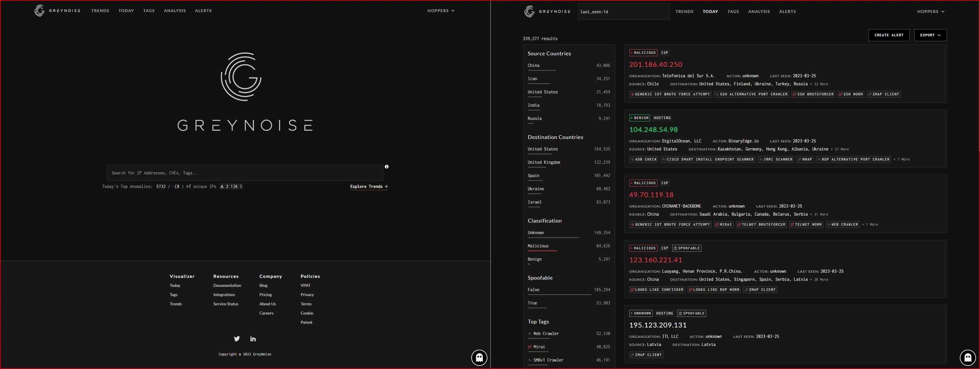Filter results by Benign classification
Viewport: 980px width, 369px height.
pos(534,259)
